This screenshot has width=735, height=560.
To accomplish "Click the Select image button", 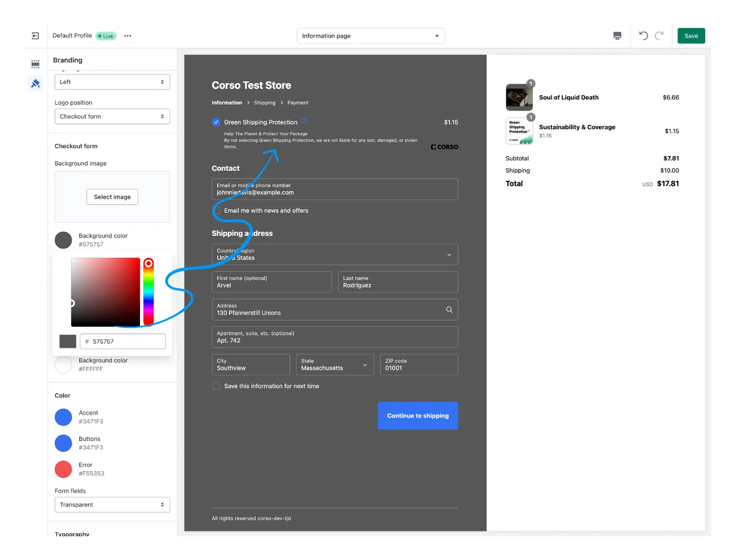I will [112, 197].
